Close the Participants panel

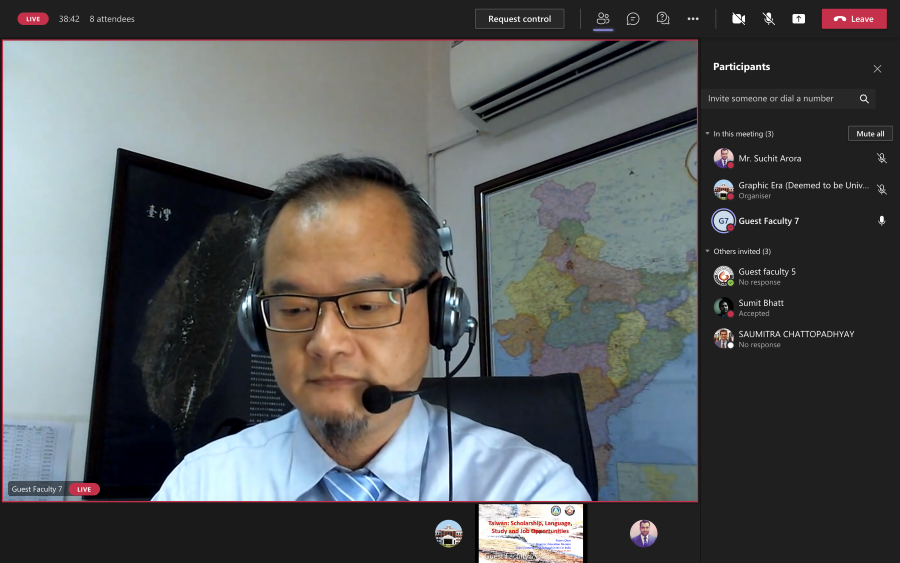coord(877,69)
